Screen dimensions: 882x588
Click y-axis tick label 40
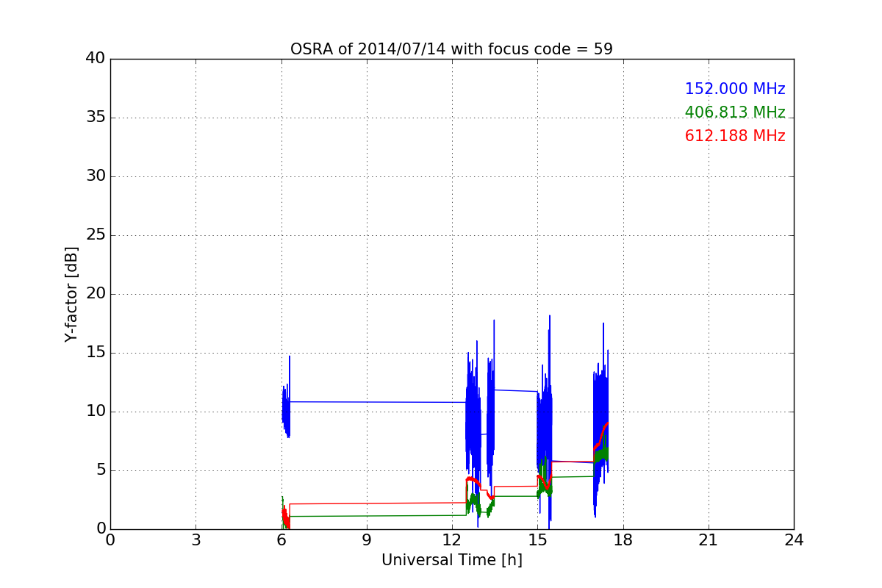point(96,59)
